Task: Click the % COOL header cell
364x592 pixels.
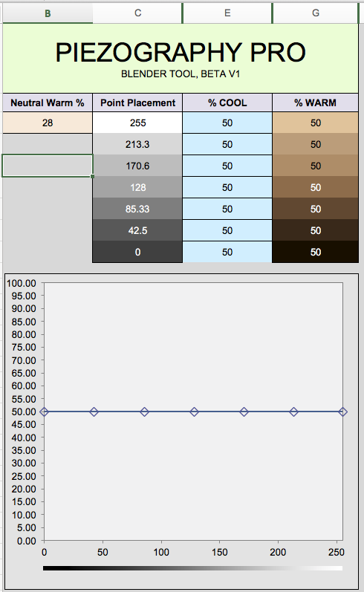Action: (227, 103)
